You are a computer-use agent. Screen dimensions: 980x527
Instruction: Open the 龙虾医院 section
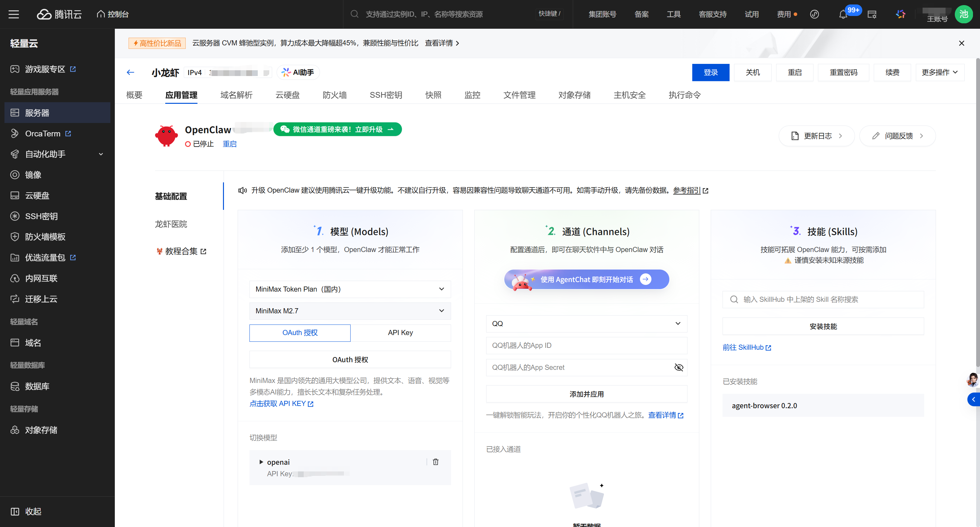[x=171, y=224]
